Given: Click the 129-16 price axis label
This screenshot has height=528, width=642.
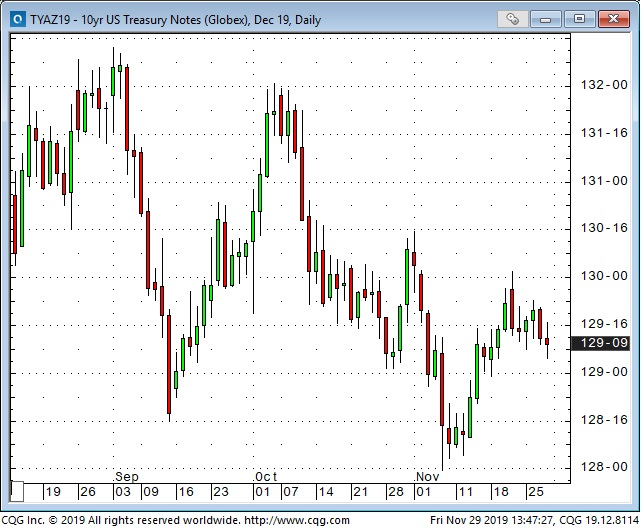Looking at the screenshot, I should 604,323.
